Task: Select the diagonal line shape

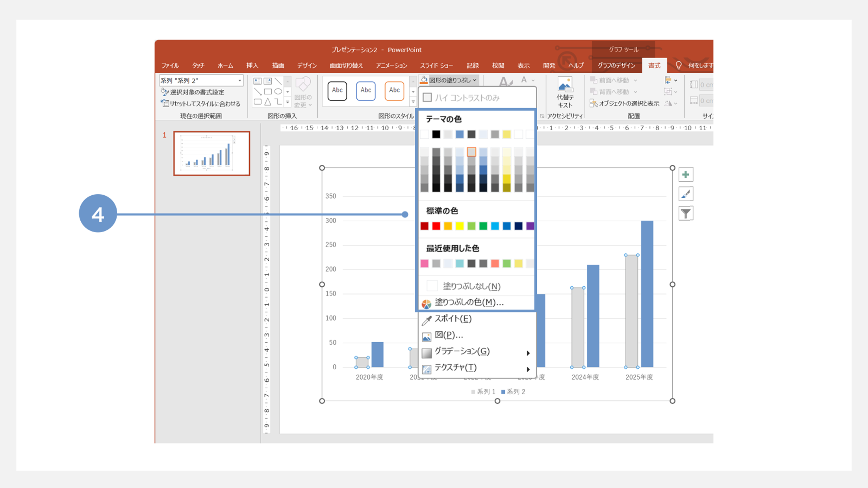Action: point(278,81)
